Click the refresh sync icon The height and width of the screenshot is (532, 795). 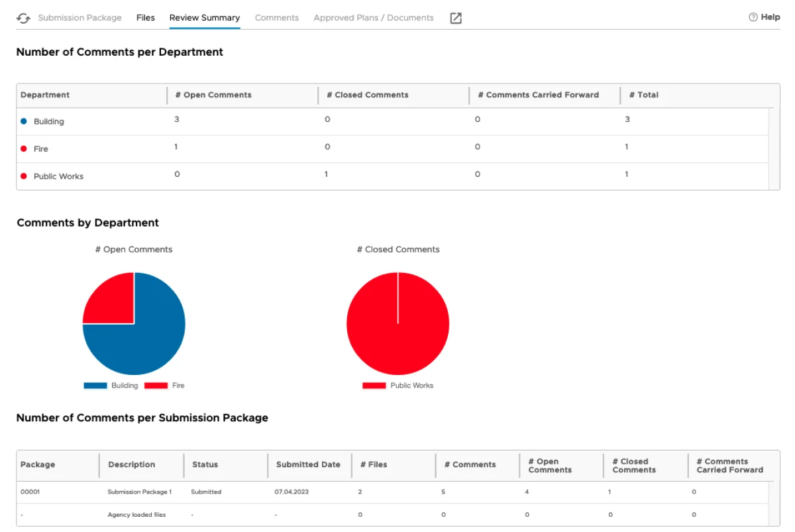point(23,19)
